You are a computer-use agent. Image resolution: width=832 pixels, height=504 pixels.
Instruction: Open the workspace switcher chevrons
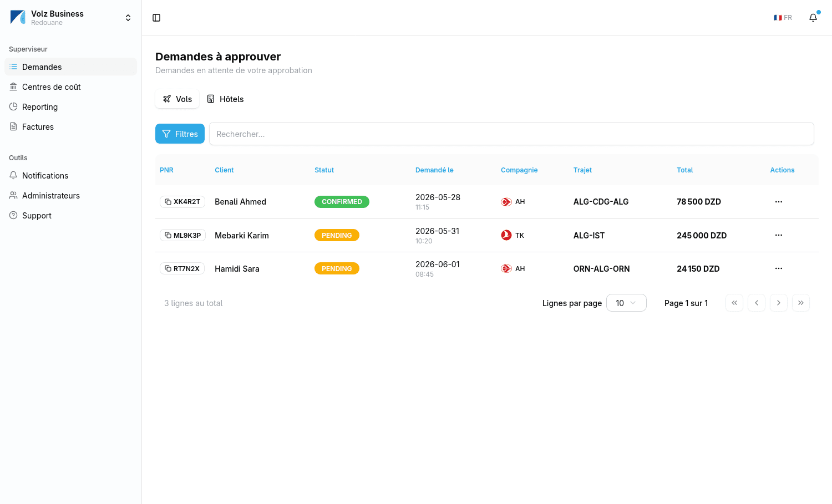(128, 18)
